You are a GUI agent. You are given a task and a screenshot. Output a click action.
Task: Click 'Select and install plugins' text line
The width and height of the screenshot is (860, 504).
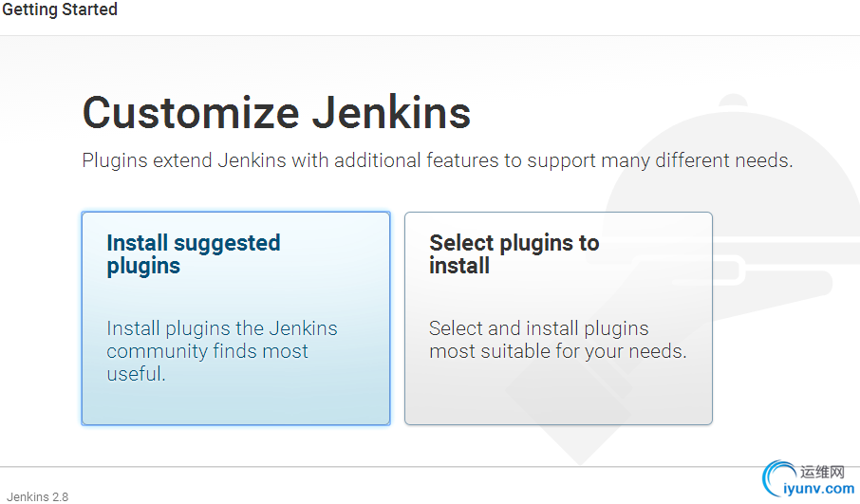(x=538, y=328)
